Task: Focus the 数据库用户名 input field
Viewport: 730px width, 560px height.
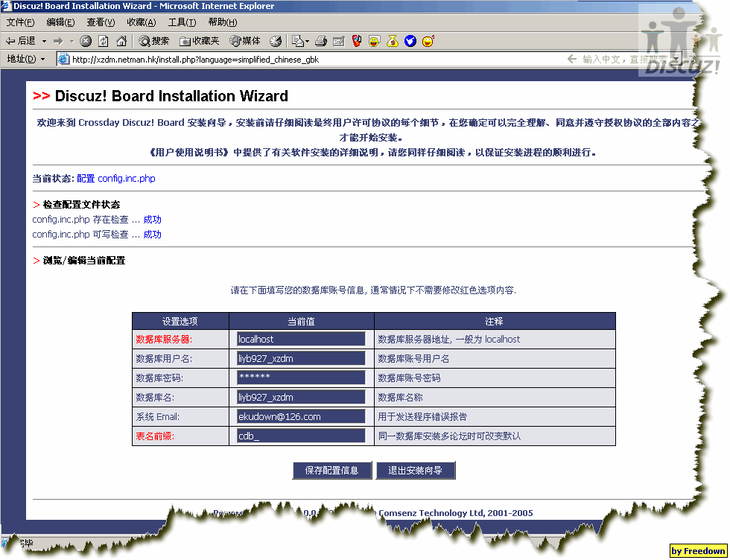Action: [x=301, y=358]
